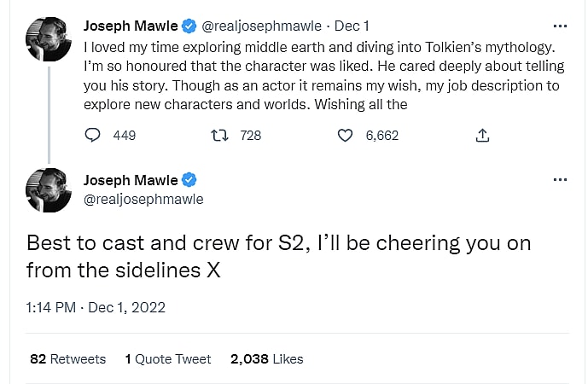Click the reply icon on first tweet
Viewport: 588px width, 384px height.
[94, 135]
